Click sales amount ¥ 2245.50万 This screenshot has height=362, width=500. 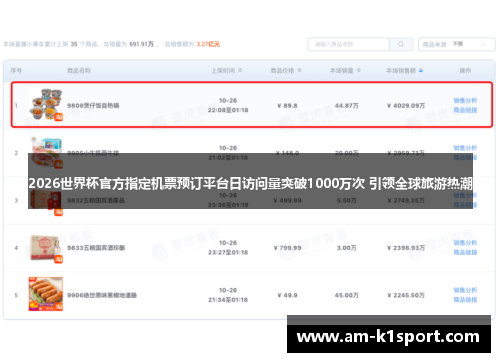click(x=406, y=295)
